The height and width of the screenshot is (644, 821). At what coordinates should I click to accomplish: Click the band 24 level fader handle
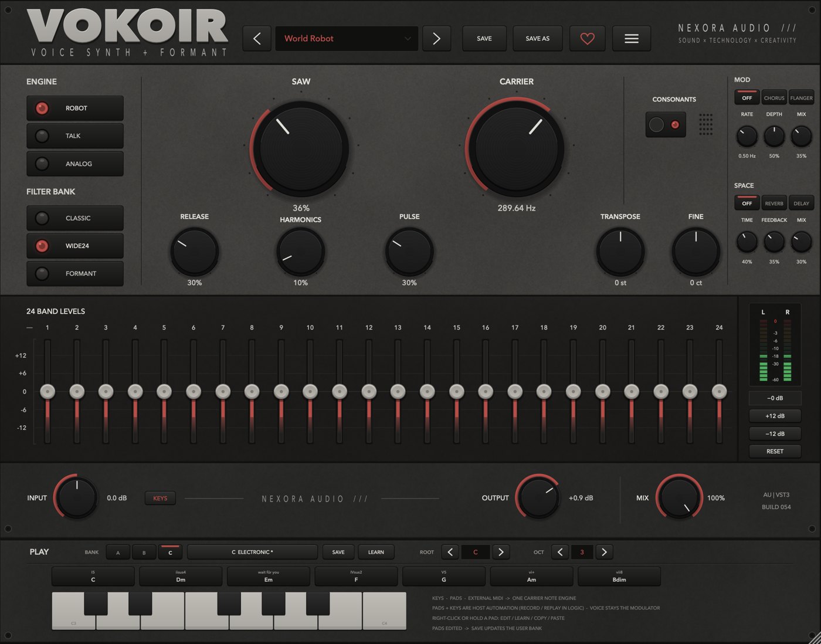[719, 391]
